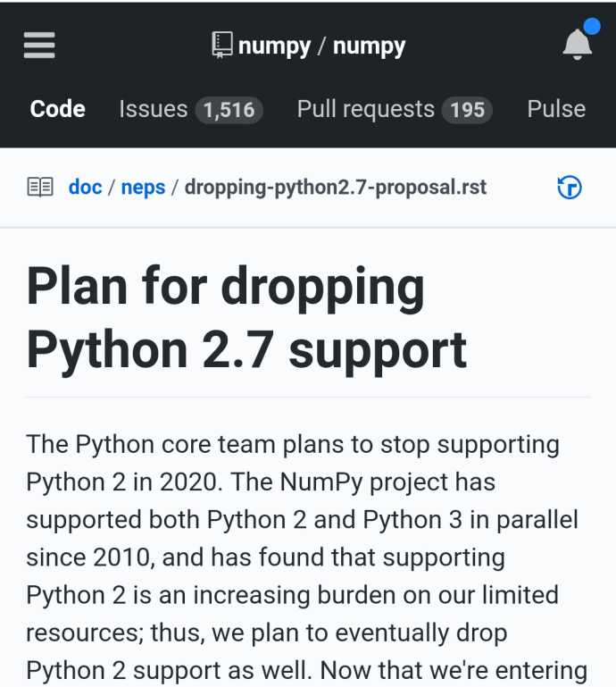
Task: Go to the numpy owner profile link
Action: [x=274, y=46]
